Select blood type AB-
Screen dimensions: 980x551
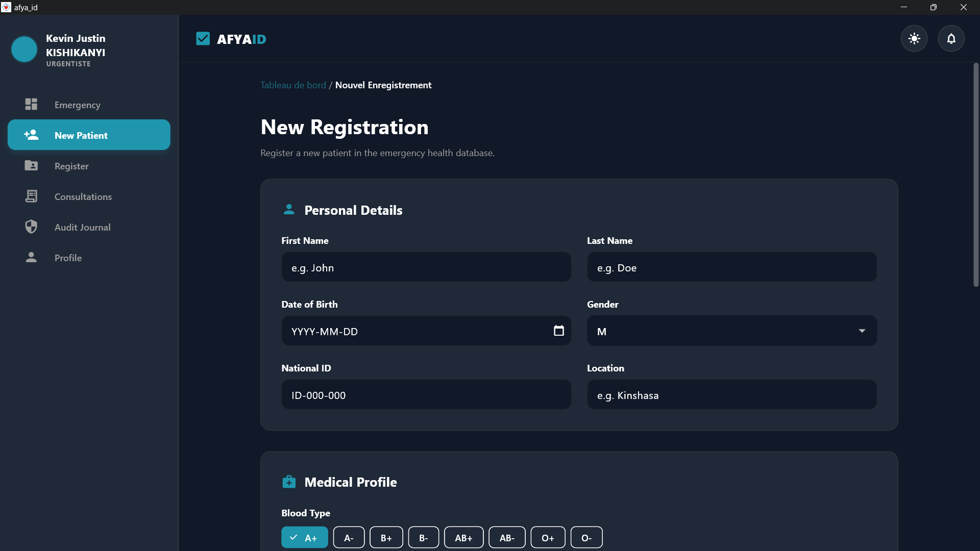tap(507, 538)
